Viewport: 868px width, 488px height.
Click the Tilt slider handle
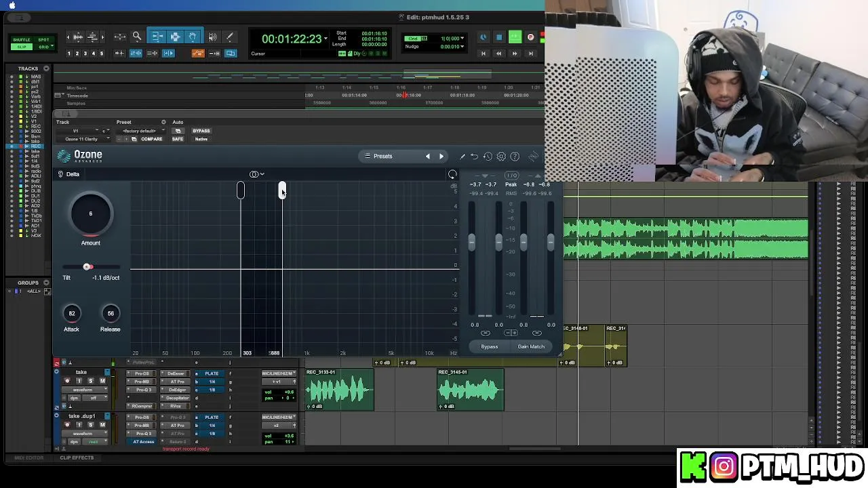click(87, 267)
